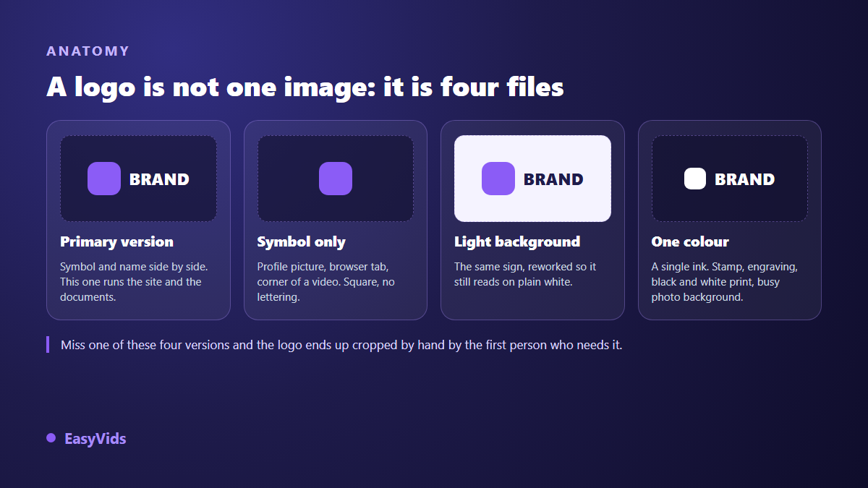Image resolution: width=868 pixels, height=488 pixels.
Task: Click the text 'A single ink. Stamp, engraving'
Action: [724, 267]
